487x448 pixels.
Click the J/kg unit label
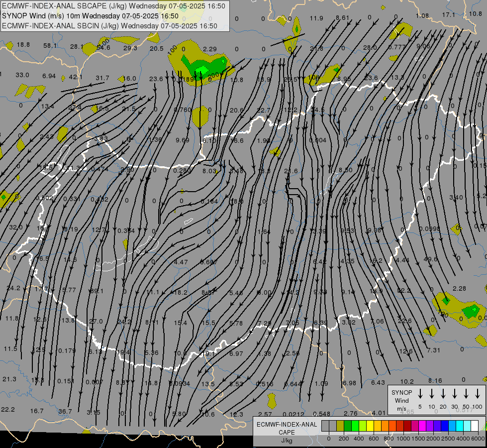click(x=287, y=441)
